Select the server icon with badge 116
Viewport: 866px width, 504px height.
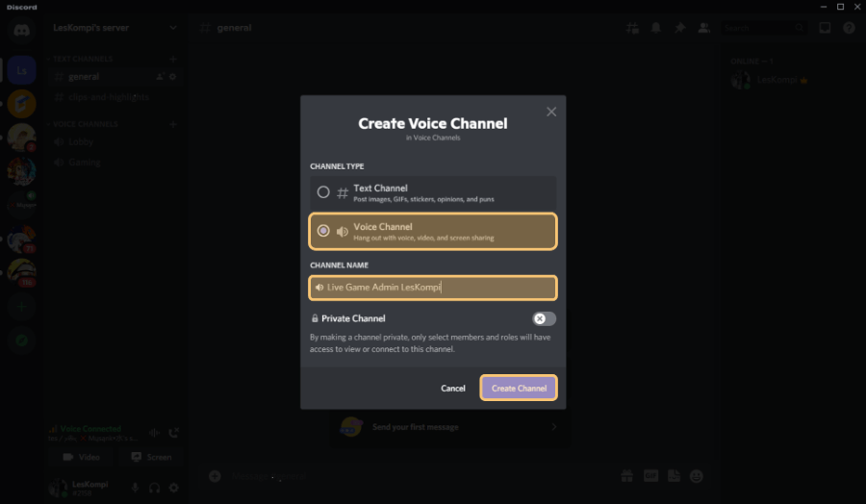[x=21, y=273]
